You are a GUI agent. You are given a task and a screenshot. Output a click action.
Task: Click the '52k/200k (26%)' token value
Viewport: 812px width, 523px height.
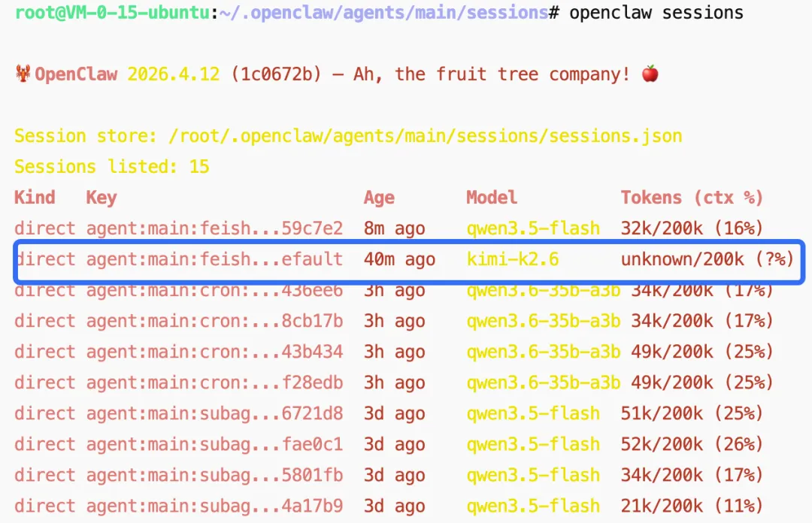(x=692, y=444)
